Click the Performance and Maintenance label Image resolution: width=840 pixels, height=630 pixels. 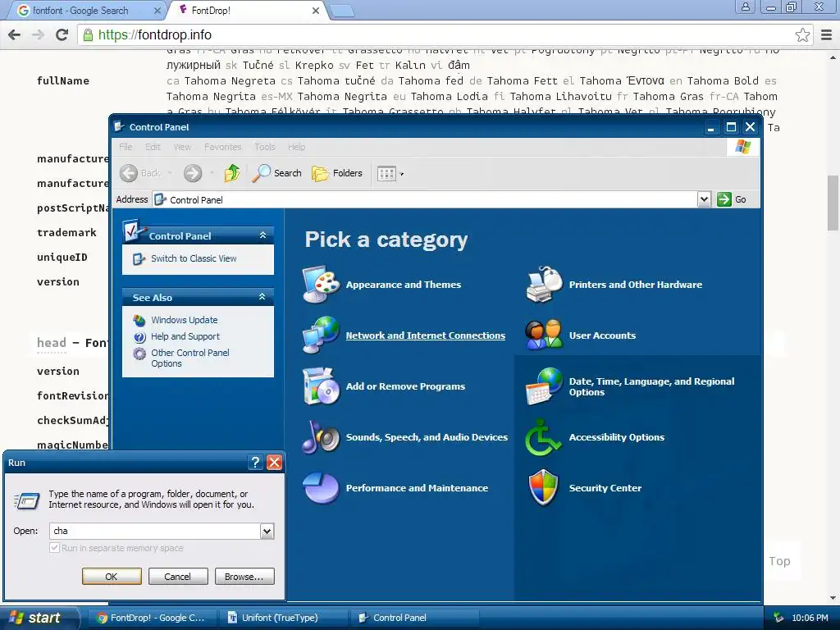tap(417, 488)
